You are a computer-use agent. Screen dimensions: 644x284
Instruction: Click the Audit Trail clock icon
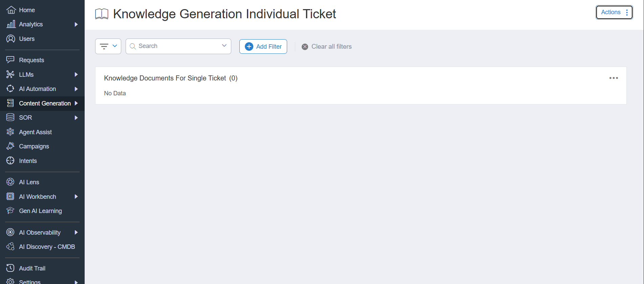pos(10,268)
